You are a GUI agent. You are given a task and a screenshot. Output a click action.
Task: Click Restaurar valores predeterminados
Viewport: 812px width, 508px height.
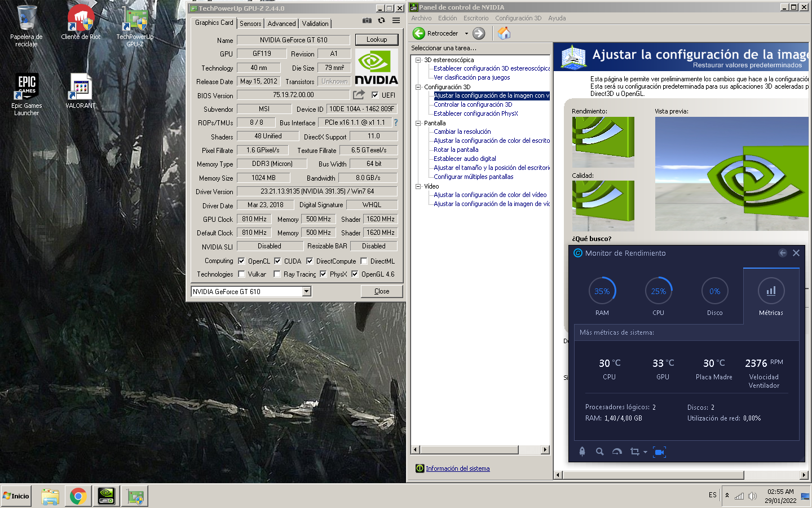pos(747,65)
